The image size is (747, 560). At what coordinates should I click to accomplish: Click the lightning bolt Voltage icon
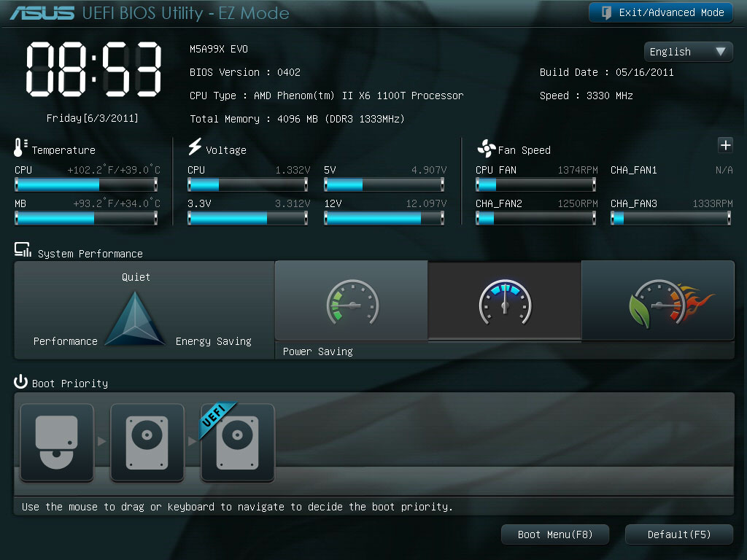(x=195, y=147)
